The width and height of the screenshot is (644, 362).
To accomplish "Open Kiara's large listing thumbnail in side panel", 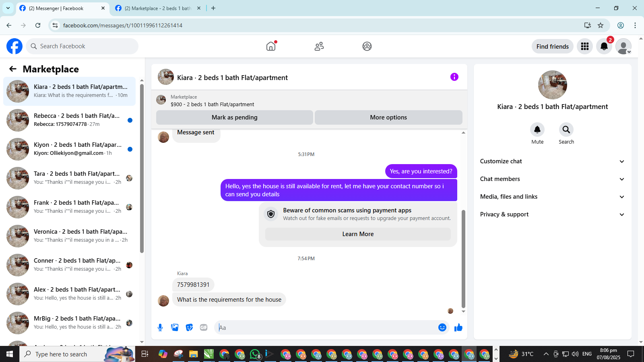I will point(552,85).
